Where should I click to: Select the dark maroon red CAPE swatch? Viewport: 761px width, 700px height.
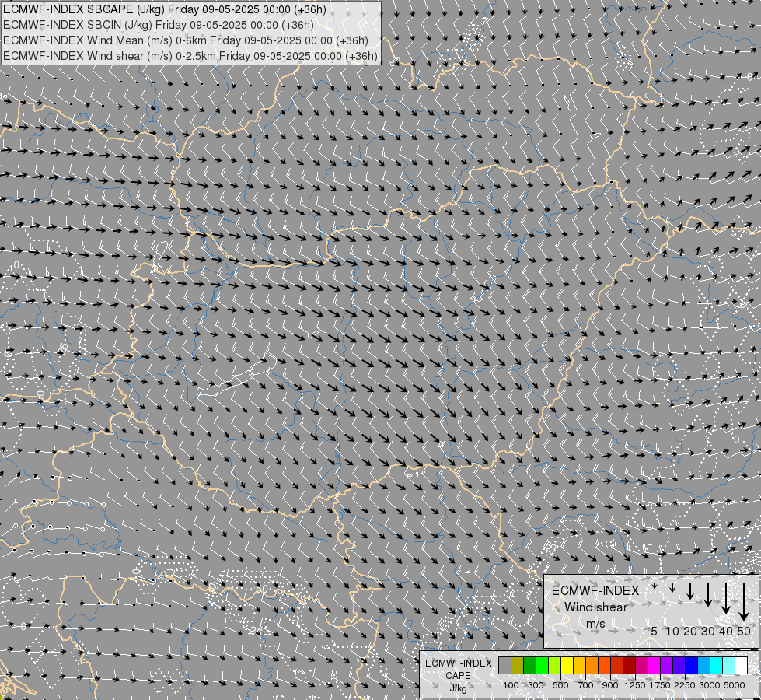[x=630, y=666]
